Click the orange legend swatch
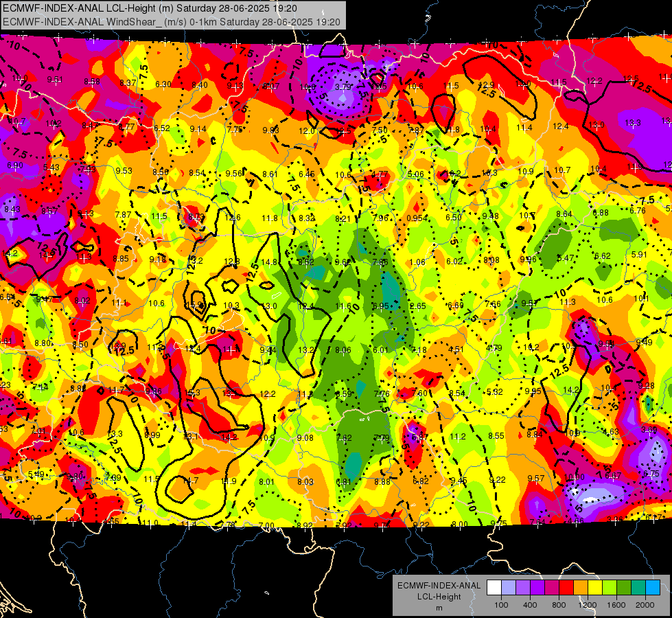Screen dimensions: 672x618 pyautogui.click(x=580, y=588)
